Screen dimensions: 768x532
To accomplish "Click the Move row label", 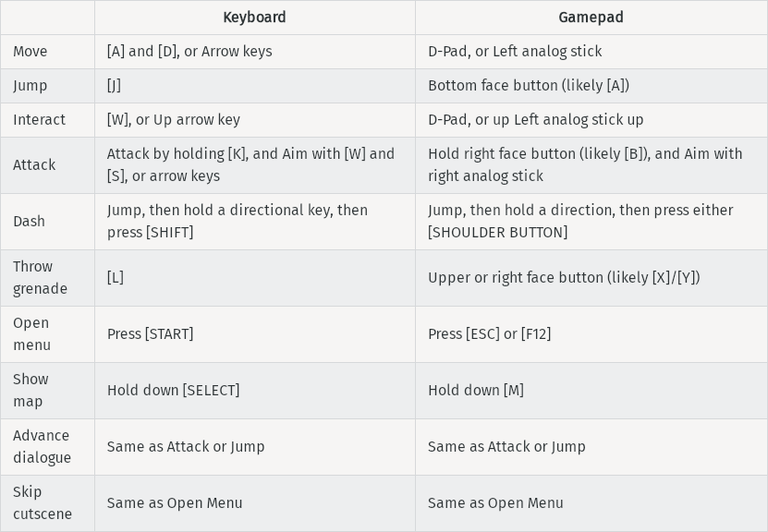I will coord(30,52).
